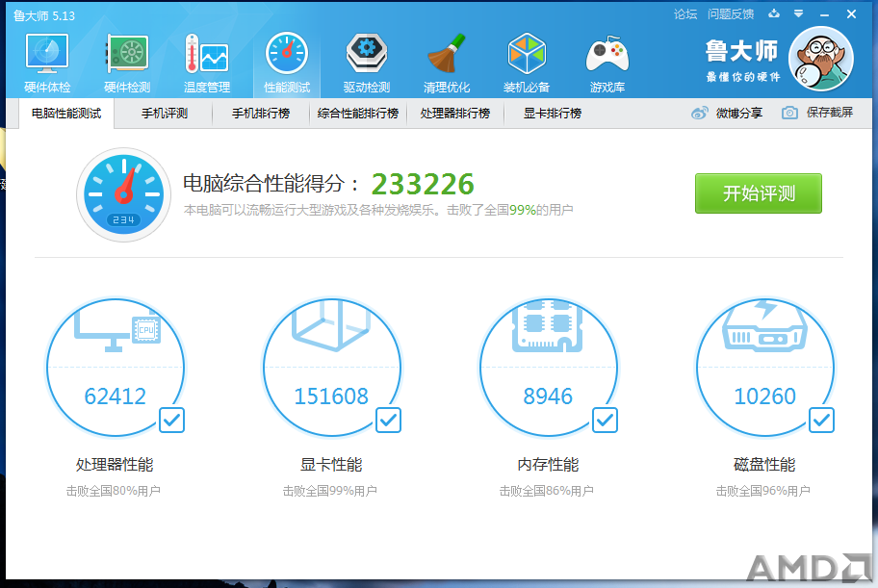Click the 鲁大师 mascot avatar
The width and height of the screenshot is (878, 588).
(821, 59)
